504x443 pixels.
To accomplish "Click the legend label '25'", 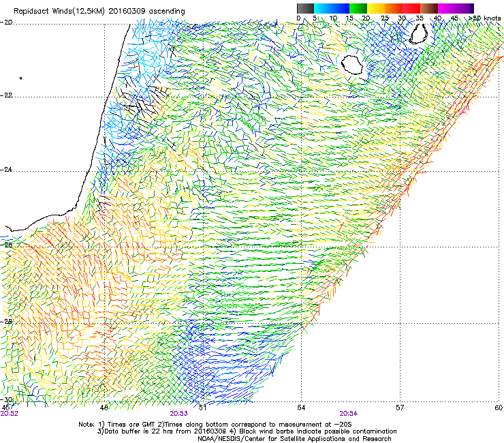I will click(385, 18).
